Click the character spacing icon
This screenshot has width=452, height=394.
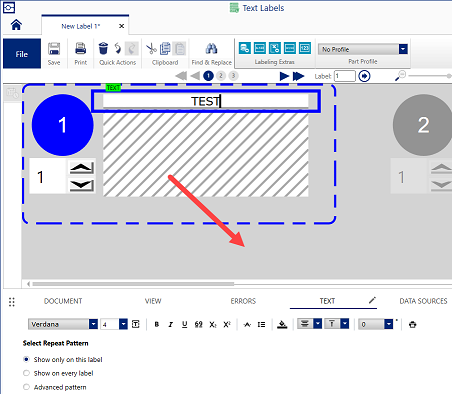point(247,324)
